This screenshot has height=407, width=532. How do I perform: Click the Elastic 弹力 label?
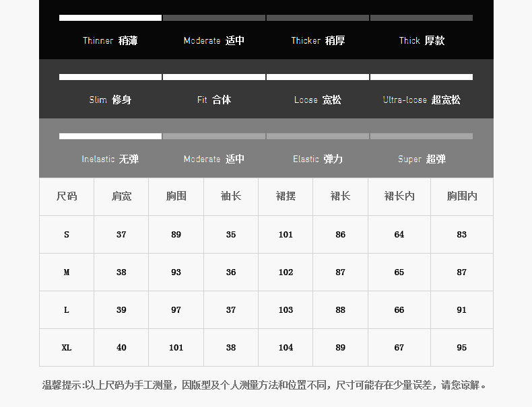(x=318, y=159)
